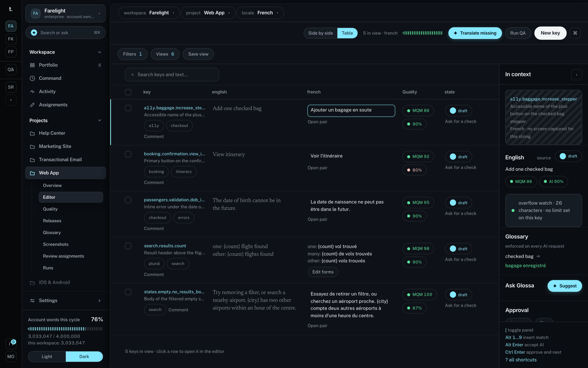Check the passengers.validation.dob row checkbox
Screen dimensions: 588x368
128,200
